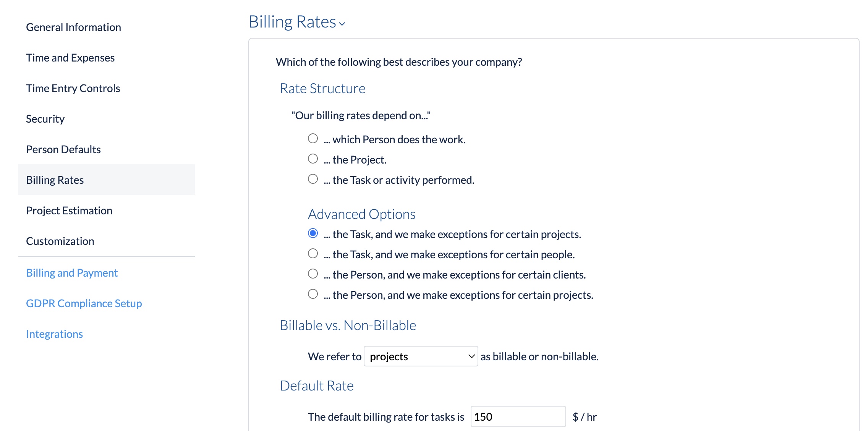Expand the Billing Rates heading chevron
The width and height of the screenshot is (868, 431).
342,24
